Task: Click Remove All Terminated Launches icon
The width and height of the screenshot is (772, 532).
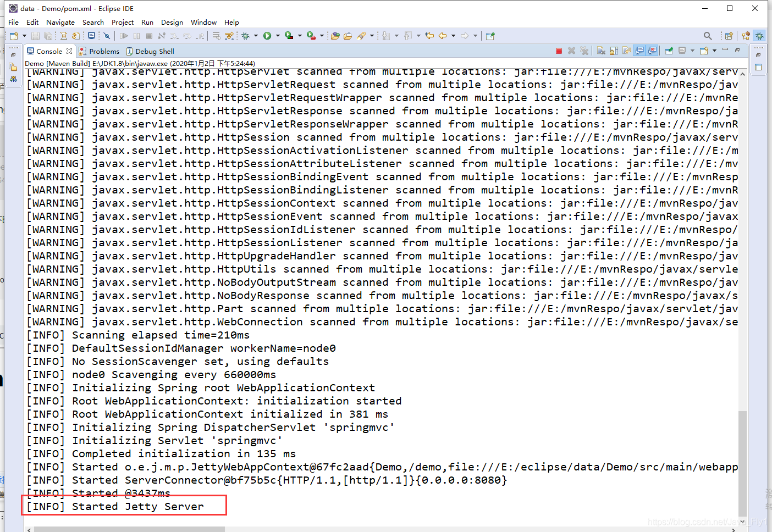Action: tap(584, 51)
